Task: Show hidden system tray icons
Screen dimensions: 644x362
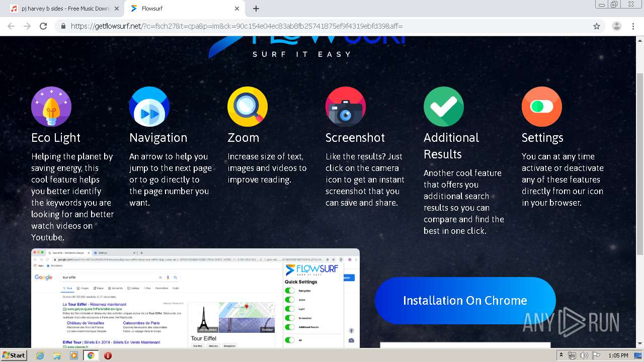Action: click(x=561, y=355)
